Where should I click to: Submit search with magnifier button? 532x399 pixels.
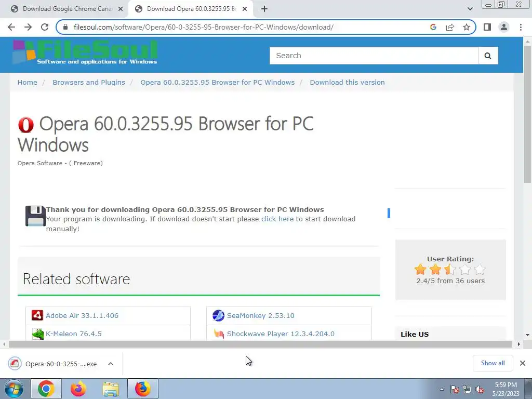tap(488, 56)
